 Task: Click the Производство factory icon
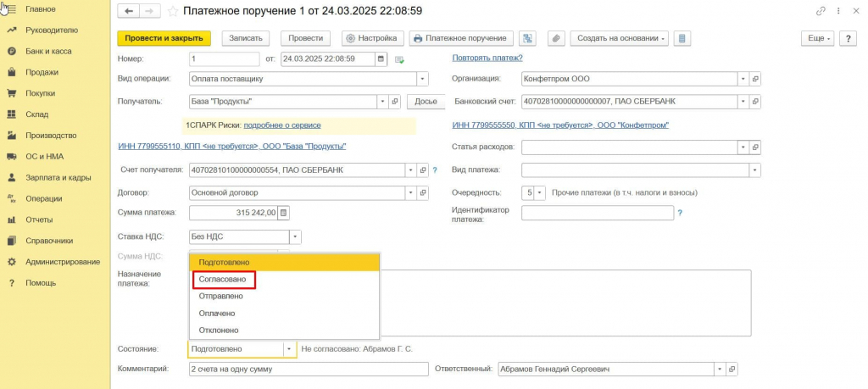point(11,136)
